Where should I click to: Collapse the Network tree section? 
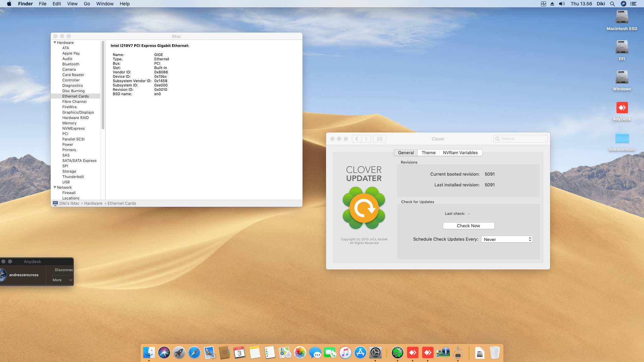(x=55, y=187)
